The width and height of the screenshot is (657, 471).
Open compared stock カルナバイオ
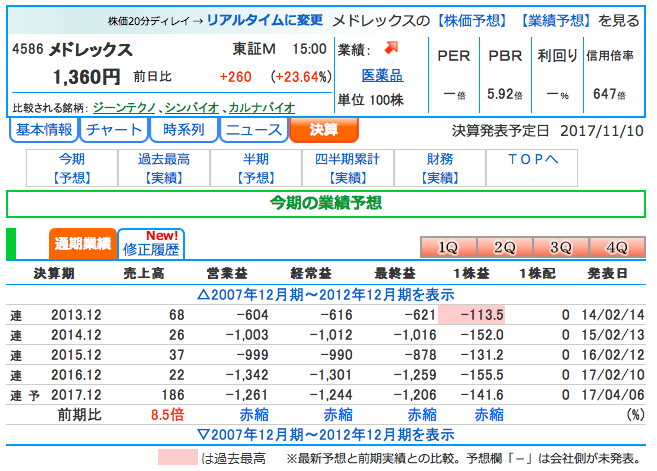point(262,108)
